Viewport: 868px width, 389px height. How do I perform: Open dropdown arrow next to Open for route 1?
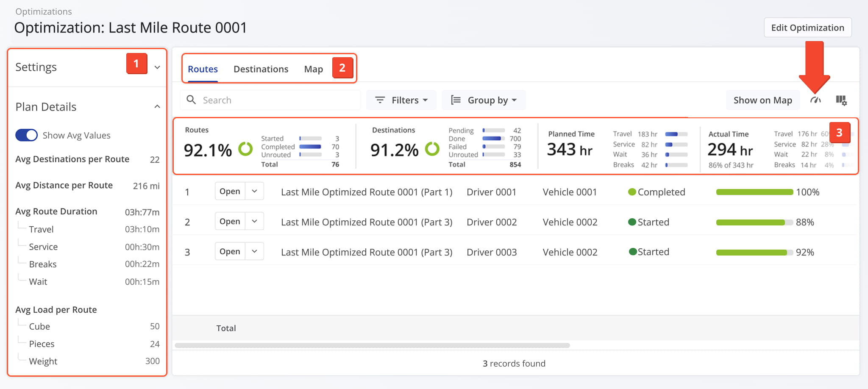[254, 191]
